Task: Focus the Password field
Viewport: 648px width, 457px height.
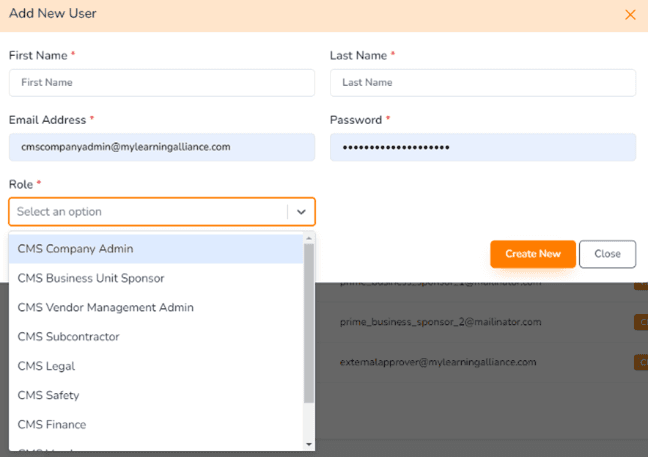Action: (482, 147)
